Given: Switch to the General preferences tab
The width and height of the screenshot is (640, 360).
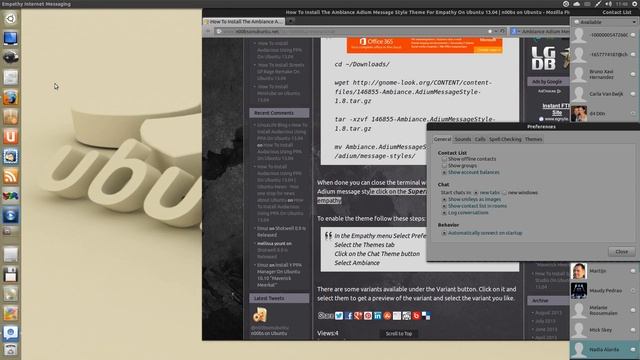Looking at the screenshot, I should [x=442, y=139].
